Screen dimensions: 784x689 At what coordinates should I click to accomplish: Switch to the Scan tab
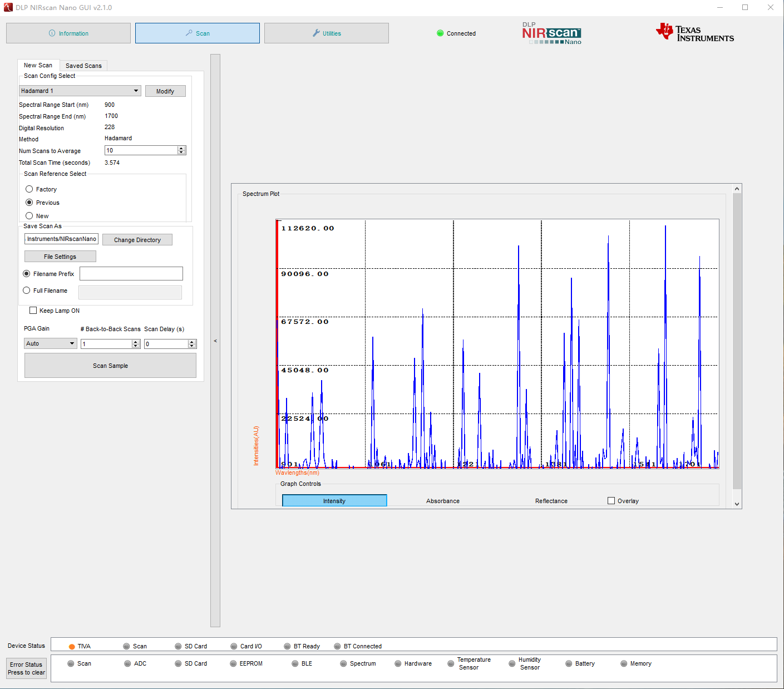tap(198, 33)
